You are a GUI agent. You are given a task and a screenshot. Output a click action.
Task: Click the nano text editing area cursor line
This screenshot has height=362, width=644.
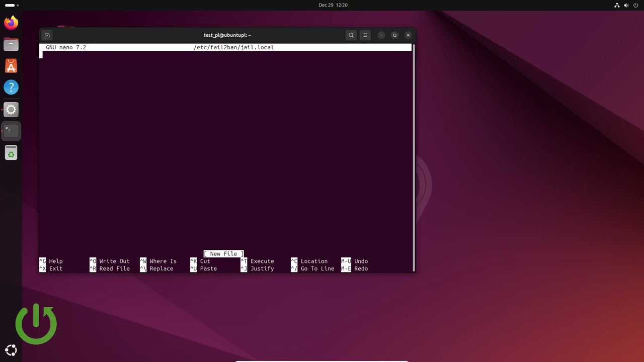[225, 55]
